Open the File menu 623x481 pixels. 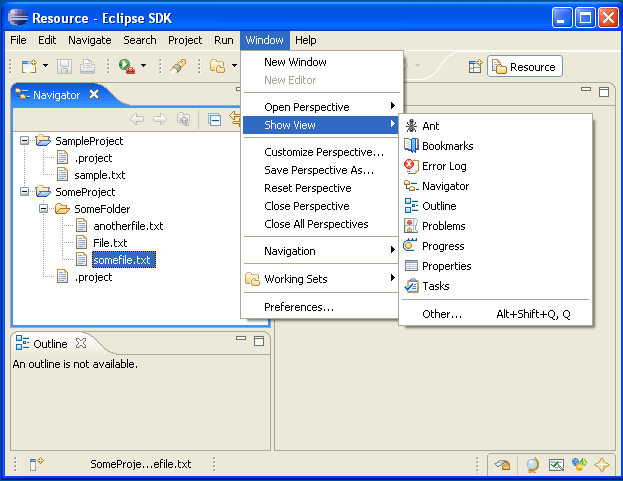18,40
